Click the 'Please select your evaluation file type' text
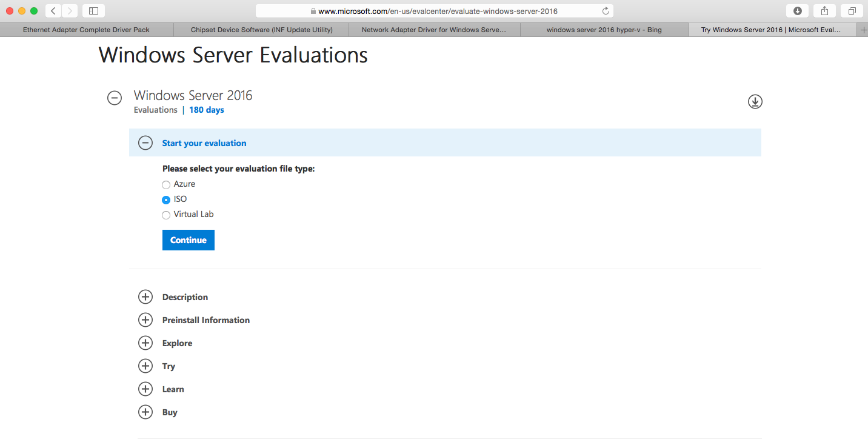This screenshot has height=445, width=868. coord(239,169)
